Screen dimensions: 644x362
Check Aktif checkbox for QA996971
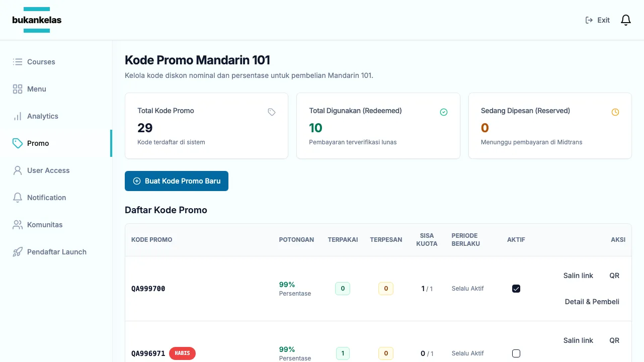(516, 353)
